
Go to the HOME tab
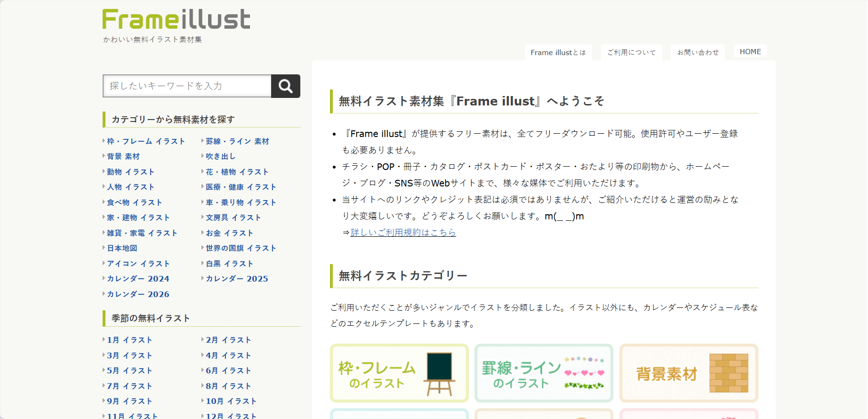750,52
